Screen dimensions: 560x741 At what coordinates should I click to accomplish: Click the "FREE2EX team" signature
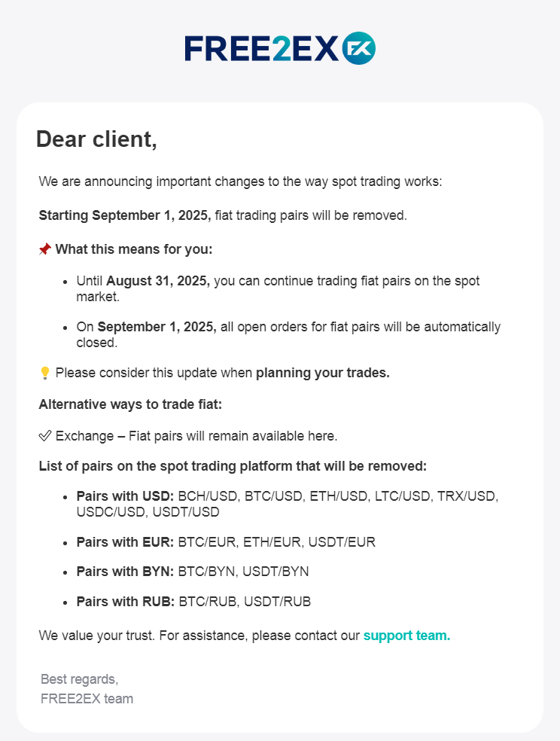click(87, 699)
